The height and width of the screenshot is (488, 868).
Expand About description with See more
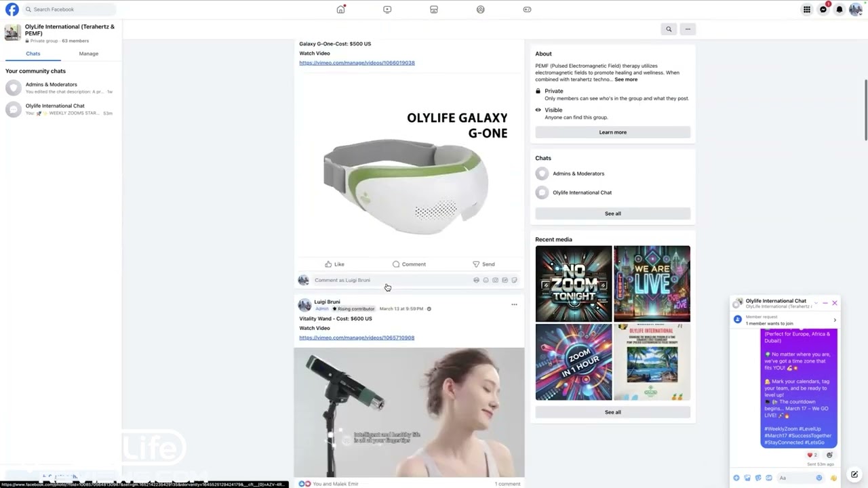tap(626, 80)
